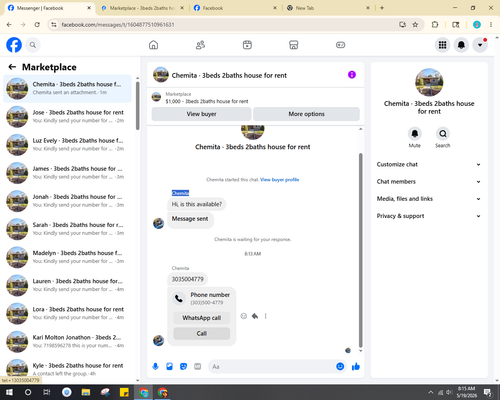Screen dimensions: 500x400
Task: Open the GIF picker icon
Action: [x=197, y=367]
